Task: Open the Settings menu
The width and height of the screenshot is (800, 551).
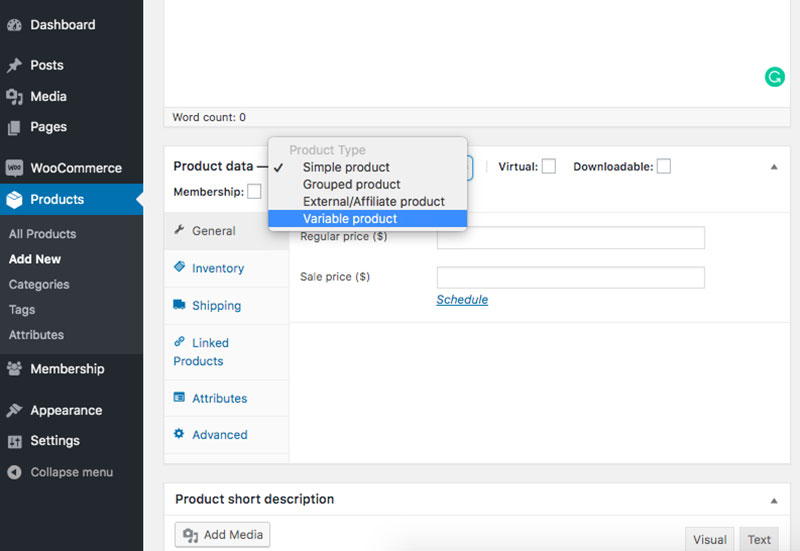Action: pyautogui.click(x=71, y=441)
